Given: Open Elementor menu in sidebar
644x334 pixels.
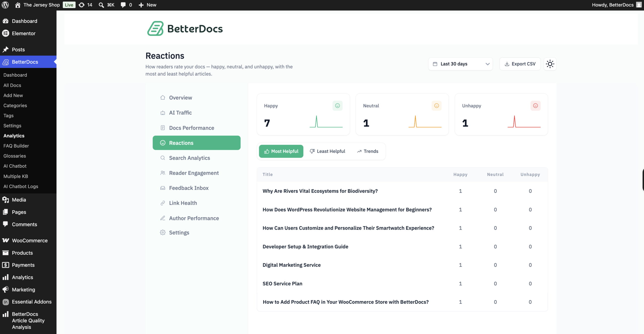Looking at the screenshot, I should (24, 33).
